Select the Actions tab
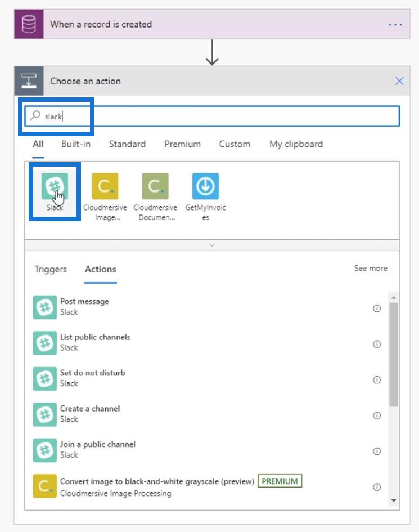Image resolution: width=419 pixels, height=532 pixels. point(100,269)
